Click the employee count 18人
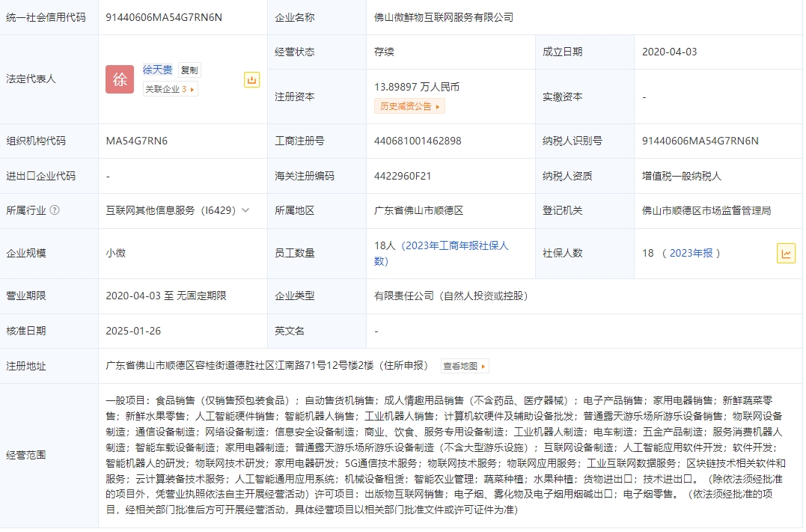The height and width of the screenshot is (532, 806). coord(385,245)
